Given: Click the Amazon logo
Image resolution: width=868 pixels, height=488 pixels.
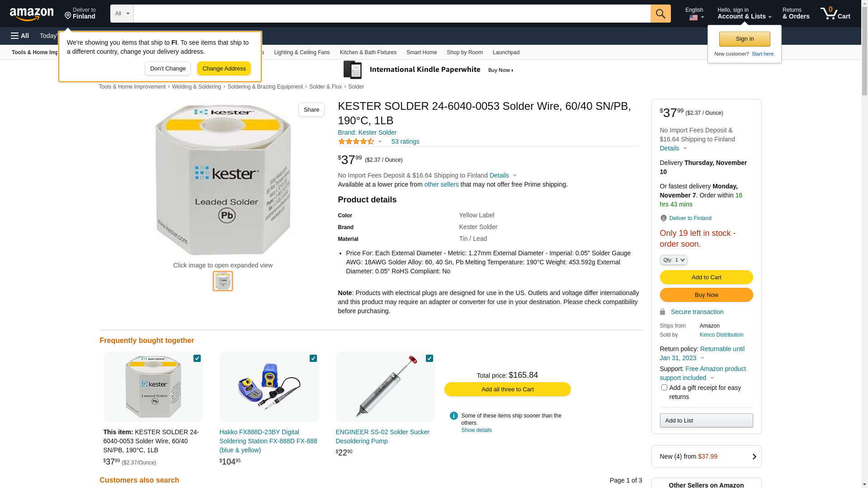Looking at the screenshot, I should 32,14.
